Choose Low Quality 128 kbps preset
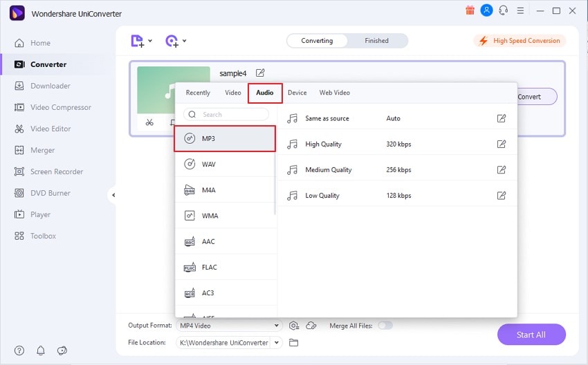The height and width of the screenshot is (365, 588). pos(397,196)
